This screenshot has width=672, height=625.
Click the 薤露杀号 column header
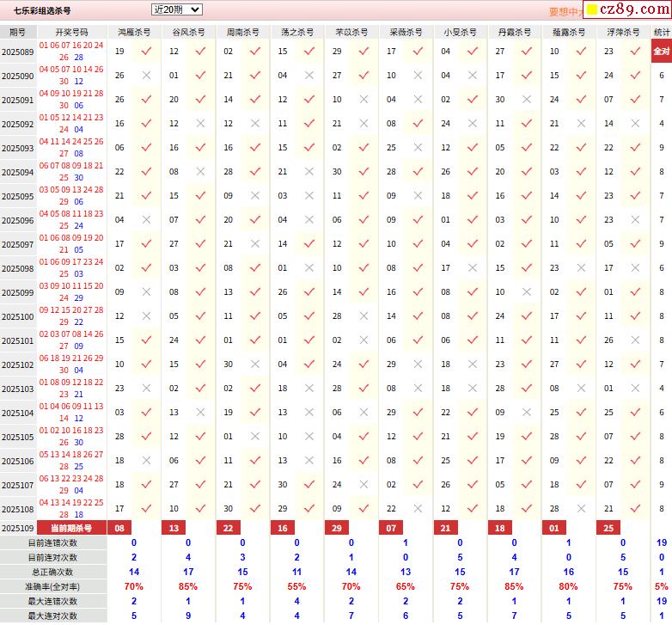(x=569, y=32)
